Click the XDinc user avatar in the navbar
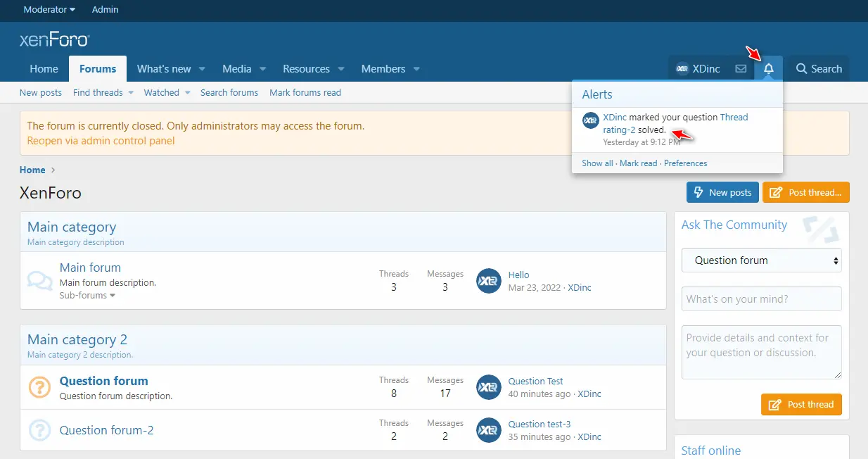868x459 pixels. click(682, 69)
